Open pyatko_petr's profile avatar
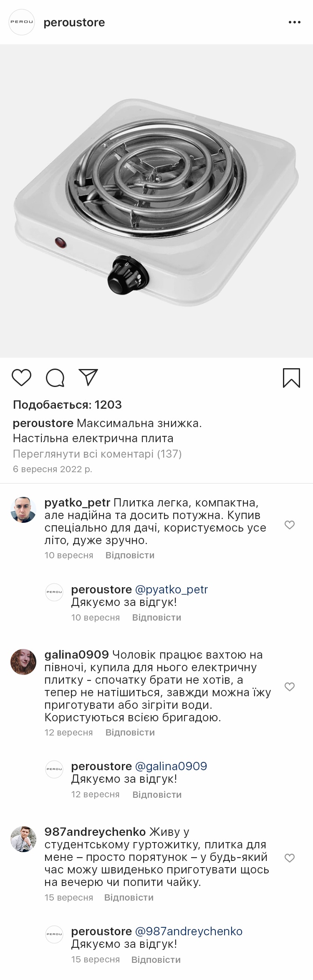This screenshot has height=980, width=313. [x=23, y=509]
